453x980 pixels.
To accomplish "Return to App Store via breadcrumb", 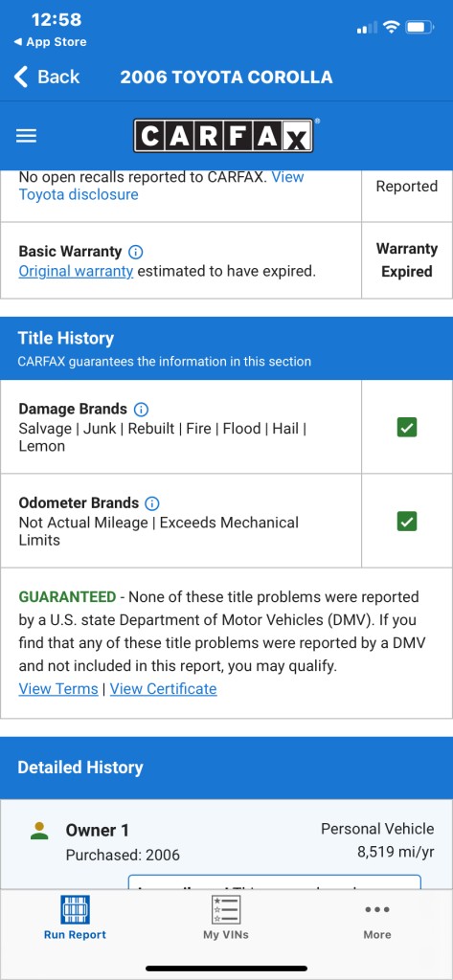I will [x=50, y=42].
